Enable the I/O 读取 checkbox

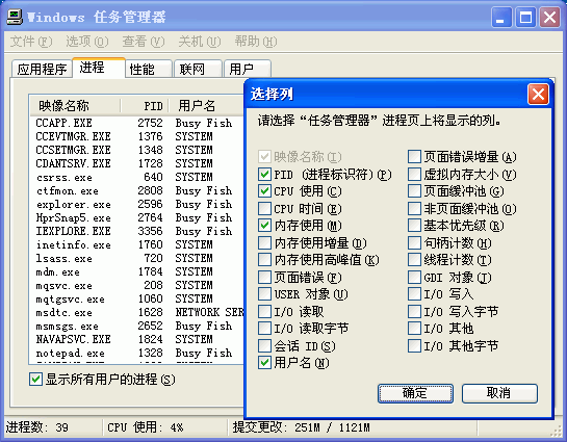[265, 311]
